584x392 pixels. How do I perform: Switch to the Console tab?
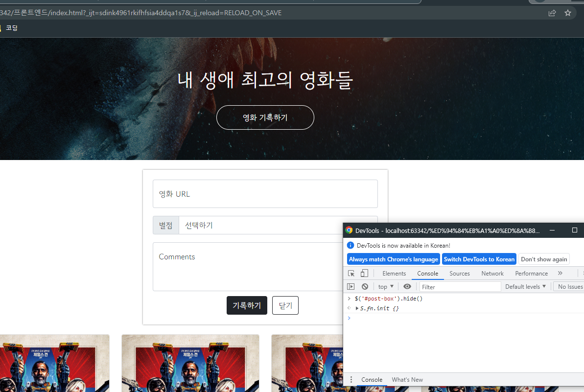tap(427, 273)
